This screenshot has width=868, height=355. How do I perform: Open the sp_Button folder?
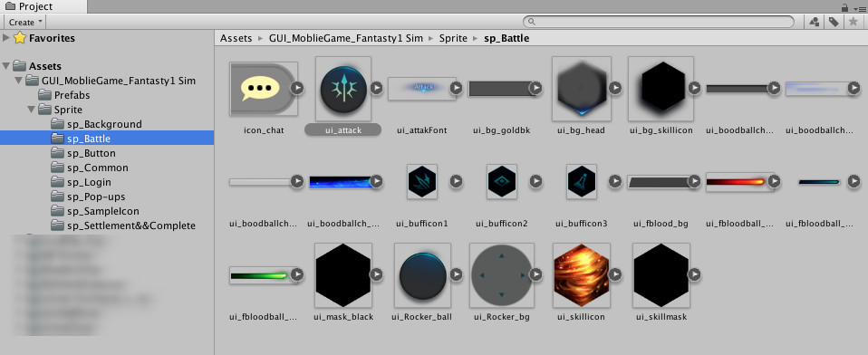[83, 153]
